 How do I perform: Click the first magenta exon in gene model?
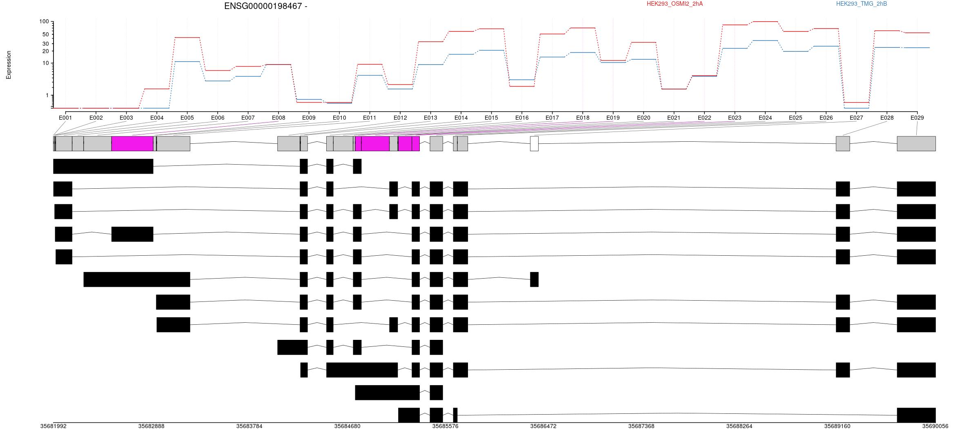pyautogui.click(x=132, y=144)
